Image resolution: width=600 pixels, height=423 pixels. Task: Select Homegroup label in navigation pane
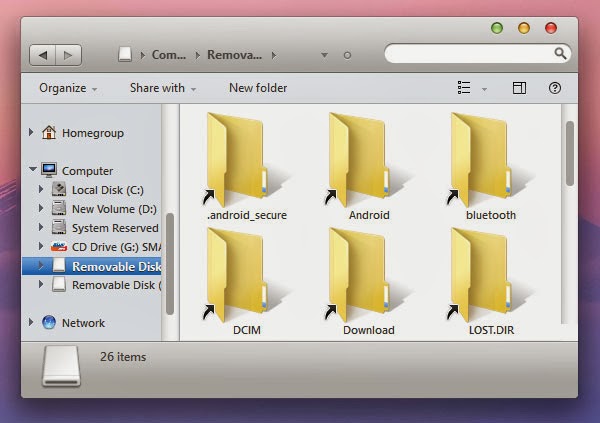[93, 133]
